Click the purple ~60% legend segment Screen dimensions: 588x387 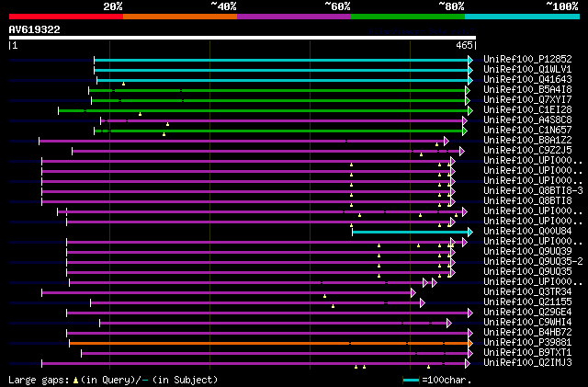coord(294,17)
